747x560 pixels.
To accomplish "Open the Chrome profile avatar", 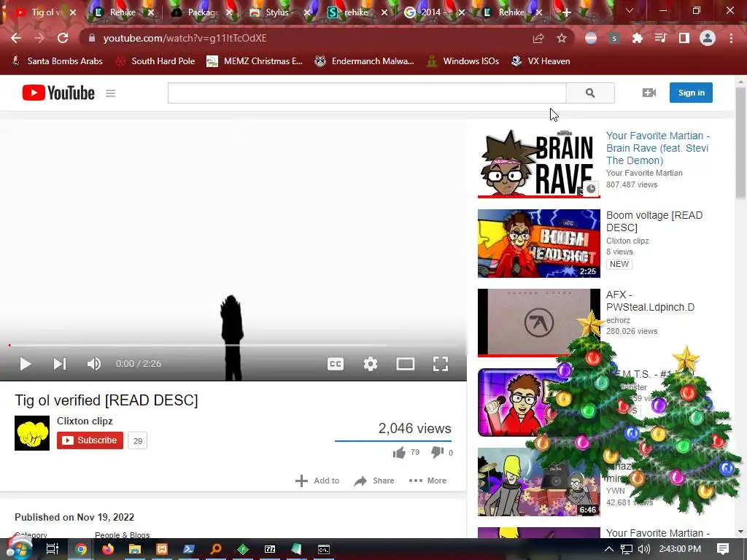I will click(708, 38).
